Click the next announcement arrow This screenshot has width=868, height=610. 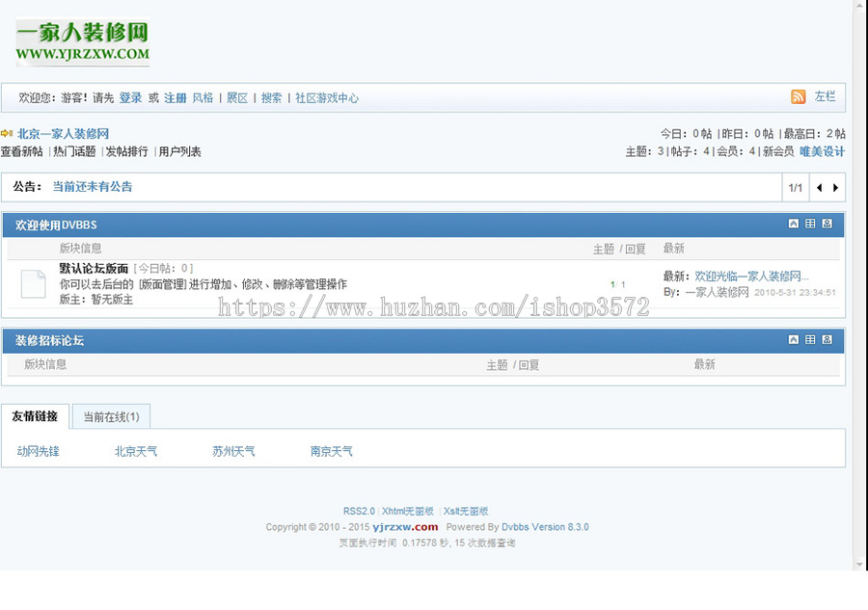[x=835, y=187]
